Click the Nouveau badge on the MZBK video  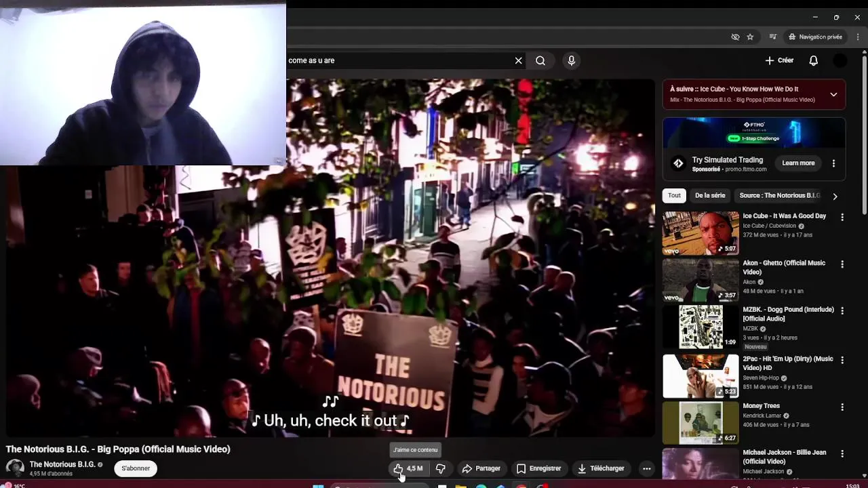[x=755, y=346]
